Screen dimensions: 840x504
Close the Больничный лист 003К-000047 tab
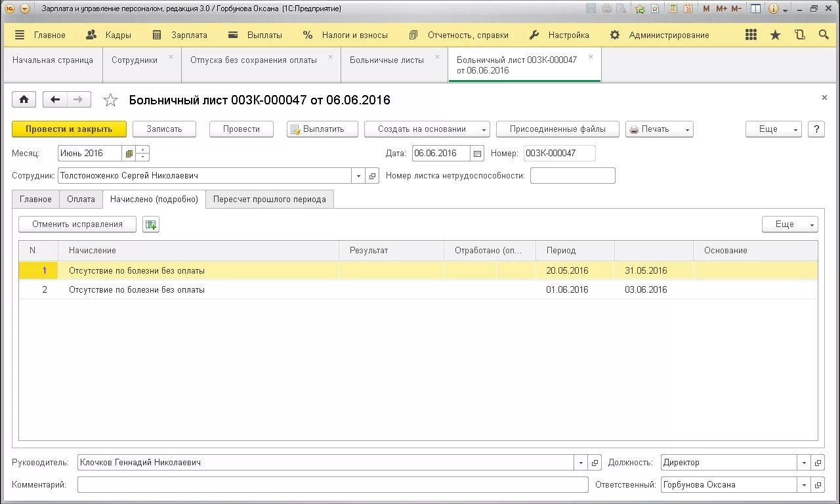(591, 56)
